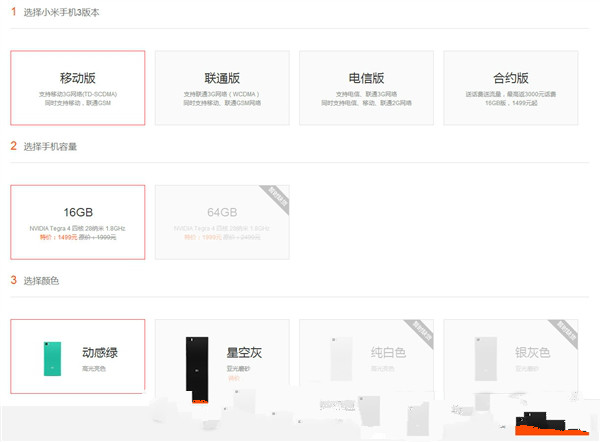Viewport: 600px width, 442px height.
Task: Click the white phone image in 纯白色 card
Action: pos(340,359)
